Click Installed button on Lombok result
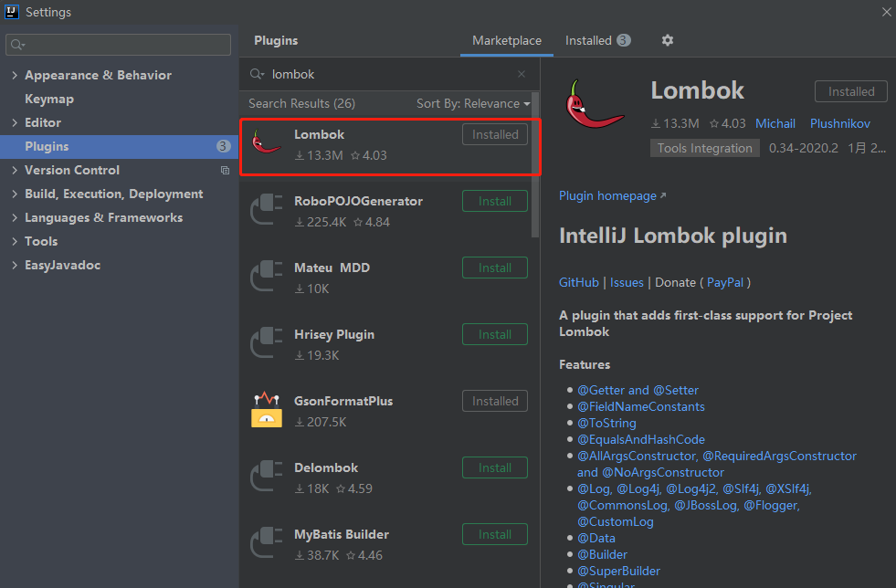The image size is (896, 588). (494, 134)
